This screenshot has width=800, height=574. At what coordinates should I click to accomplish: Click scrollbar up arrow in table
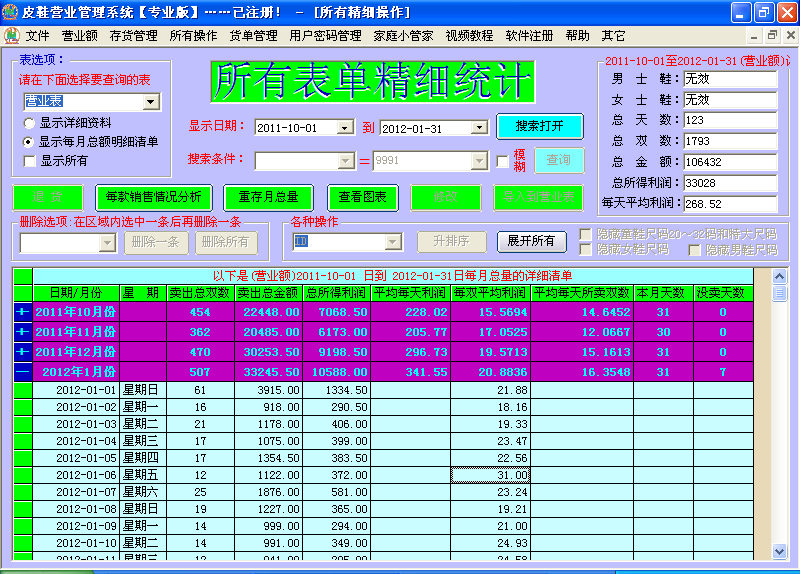tap(779, 277)
